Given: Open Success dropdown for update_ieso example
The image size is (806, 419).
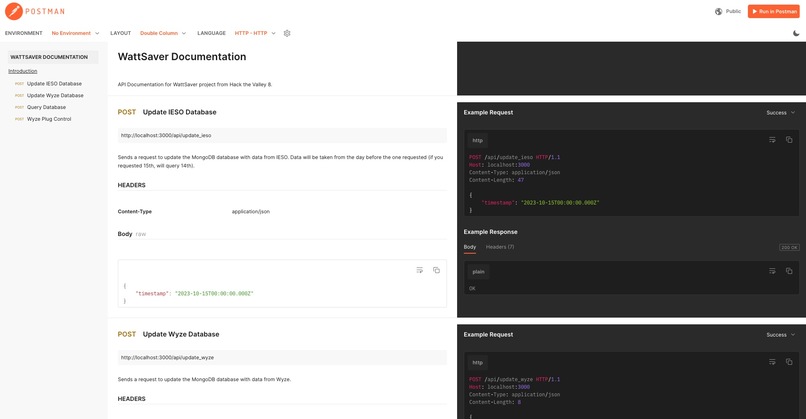Looking at the screenshot, I should pyautogui.click(x=780, y=113).
